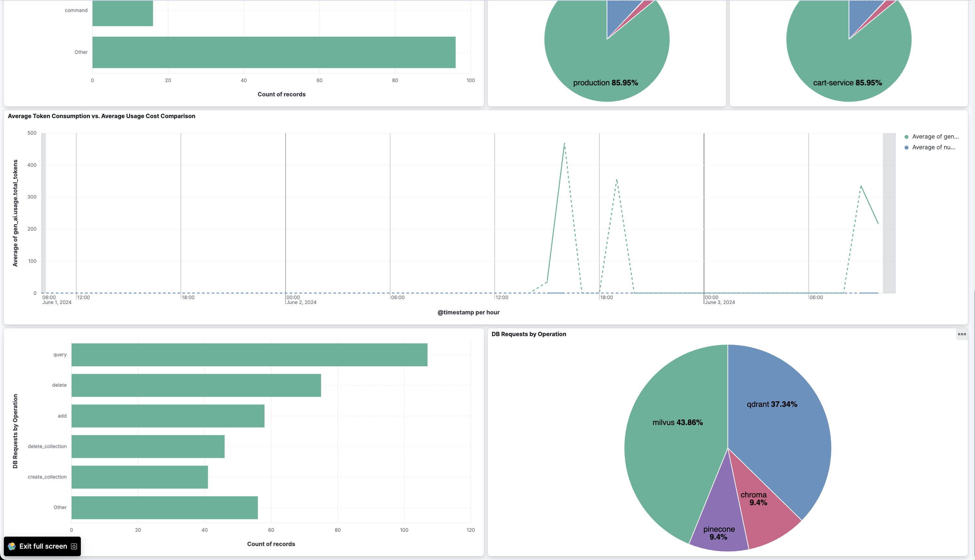Click the blue legend color dot
The width and height of the screenshot is (975, 560).
(907, 148)
